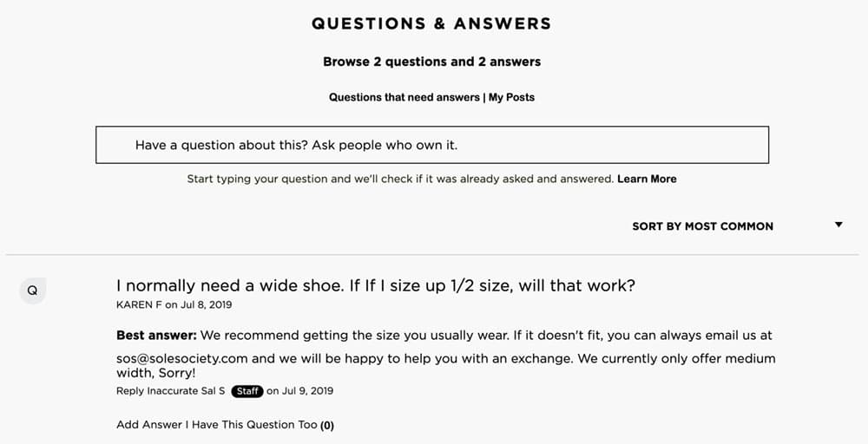Click the Best answer label
The height and width of the screenshot is (444, 868).
[156, 335]
